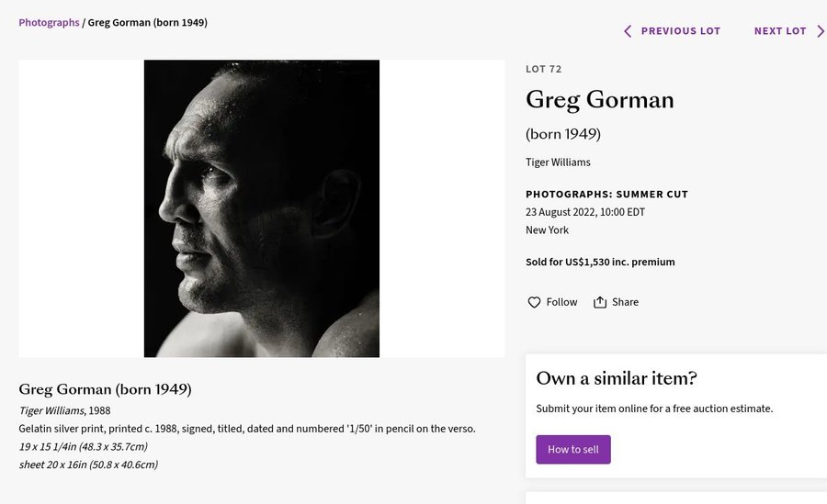Click the right chevron after Next Lot

[821, 31]
